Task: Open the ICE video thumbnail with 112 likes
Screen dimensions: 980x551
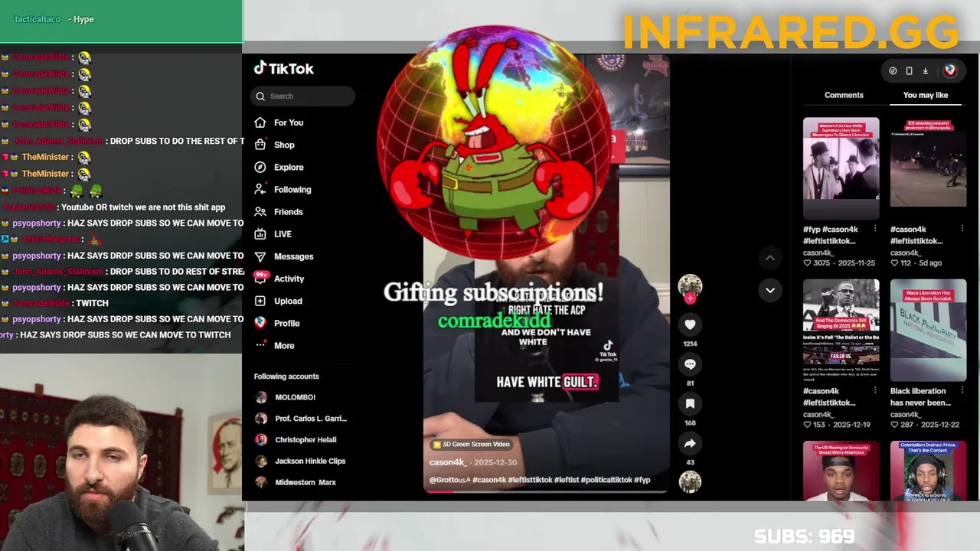Action: [928, 168]
